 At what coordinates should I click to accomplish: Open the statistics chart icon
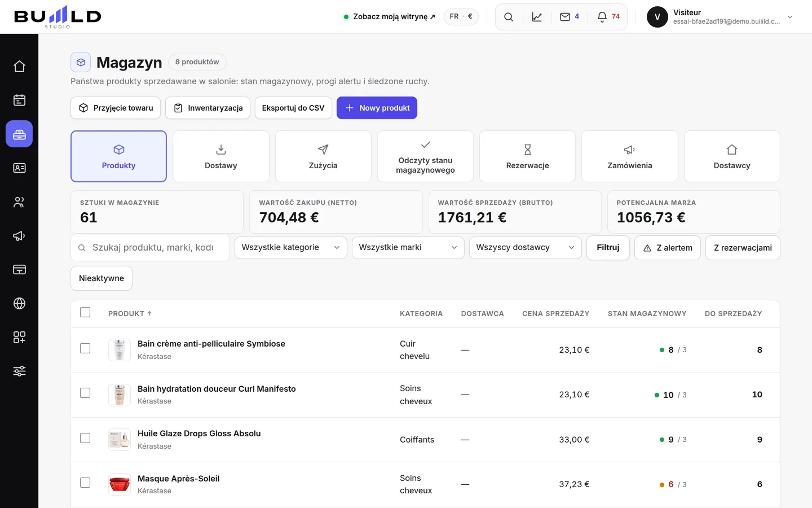tap(537, 17)
